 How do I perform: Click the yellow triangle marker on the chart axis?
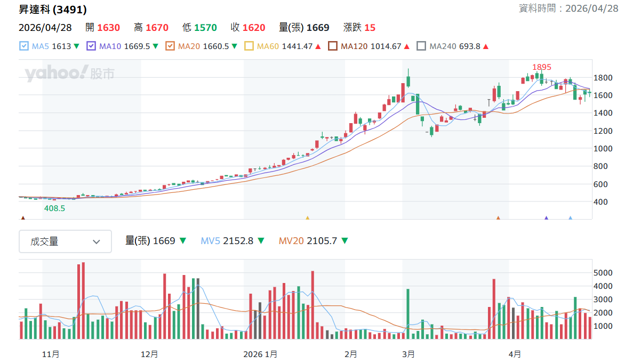[307, 217]
